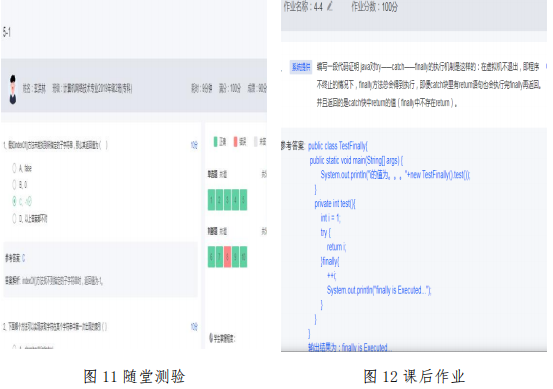The width and height of the screenshot is (553, 389).
Task: Click the blue system-provided tag
Action: click(300, 67)
